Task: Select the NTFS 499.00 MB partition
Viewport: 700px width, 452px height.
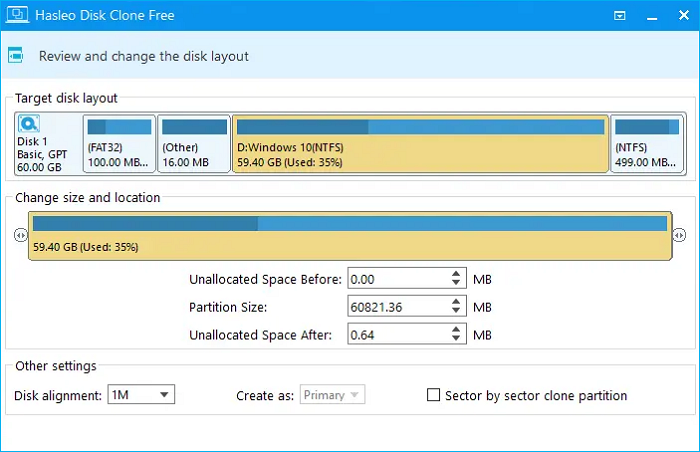Action: point(647,143)
